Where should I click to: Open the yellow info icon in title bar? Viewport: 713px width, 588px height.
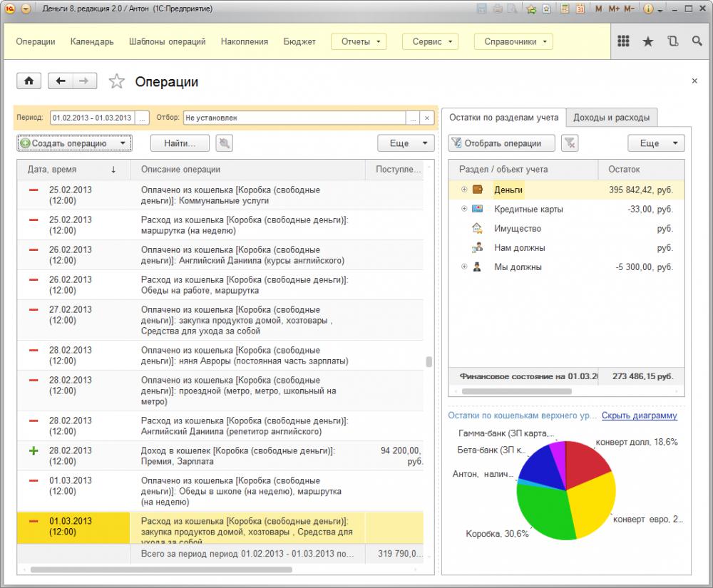[x=648, y=9]
